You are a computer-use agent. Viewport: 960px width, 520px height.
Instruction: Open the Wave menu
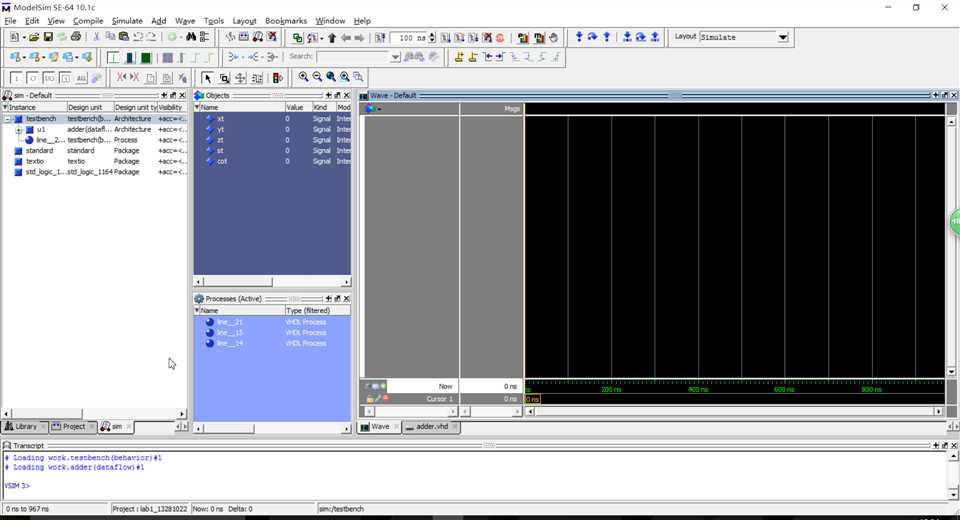click(185, 21)
